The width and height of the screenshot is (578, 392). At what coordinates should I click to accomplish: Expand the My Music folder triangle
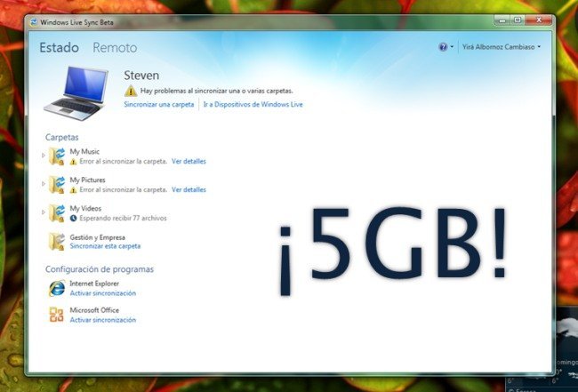click(x=44, y=156)
